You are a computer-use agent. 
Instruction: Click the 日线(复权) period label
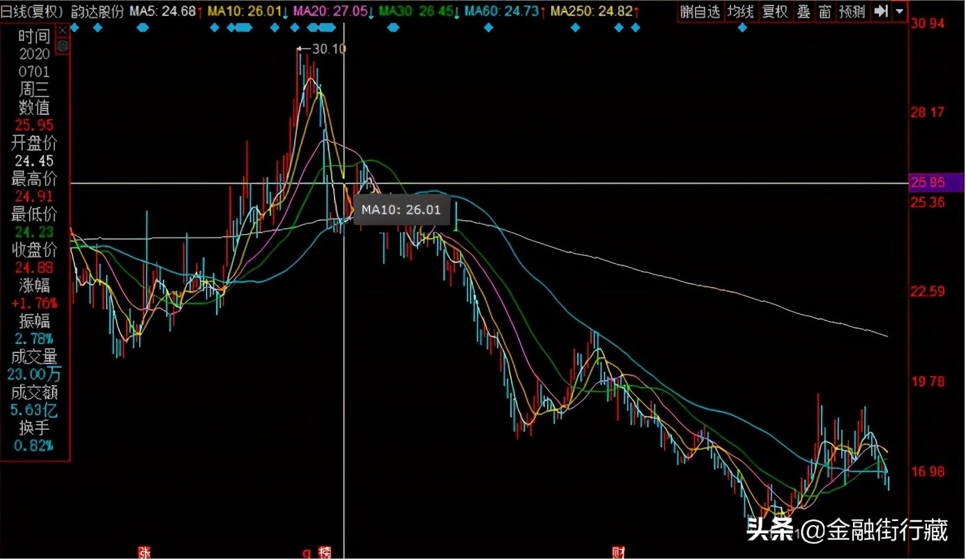(33, 12)
